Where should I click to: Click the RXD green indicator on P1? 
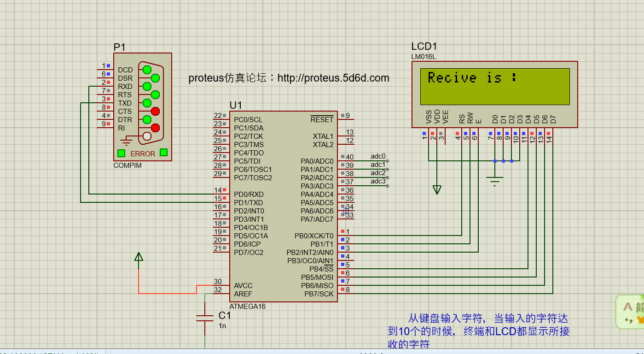click(x=147, y=86)
